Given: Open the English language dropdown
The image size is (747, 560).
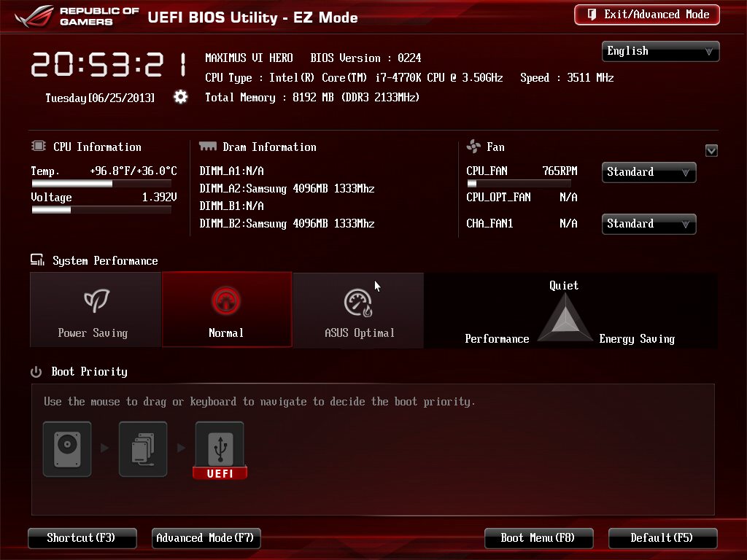Looking at the screenshot, I should tap(661, 51).
